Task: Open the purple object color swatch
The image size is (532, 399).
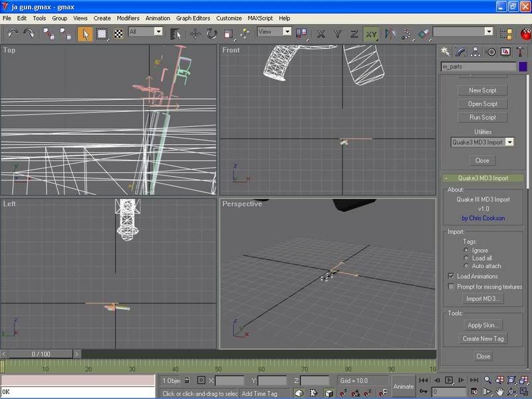Action: pos(523,66)
